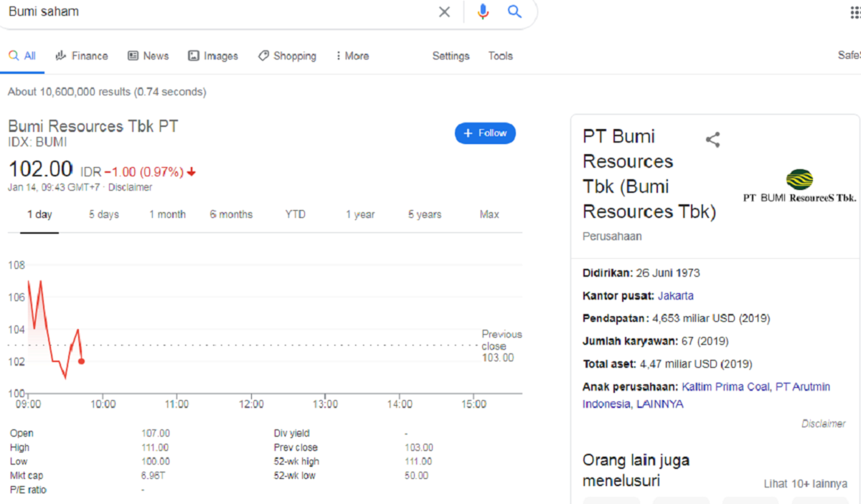Open the Jakarta headquarters link
Screen dimensions: 861x504
pos(675,295)
